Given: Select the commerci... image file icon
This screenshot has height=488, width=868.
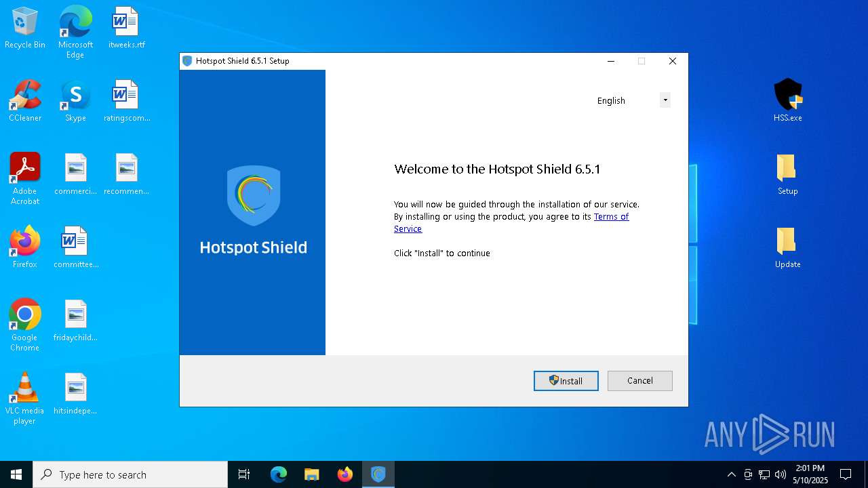Looking at the screenshot, I should pyautogui.click(x=75, y=175).
